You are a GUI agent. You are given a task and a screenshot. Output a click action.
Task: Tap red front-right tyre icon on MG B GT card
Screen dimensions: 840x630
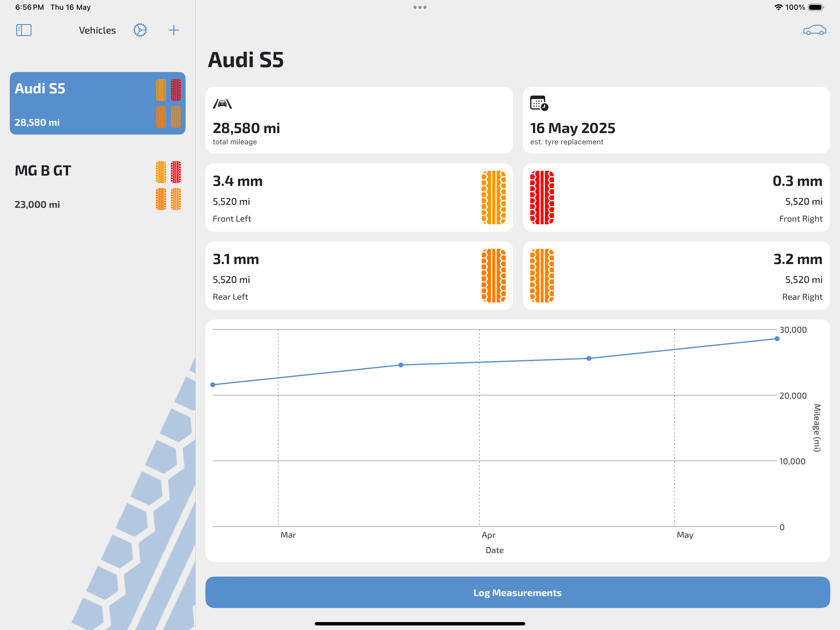(176, 172)
